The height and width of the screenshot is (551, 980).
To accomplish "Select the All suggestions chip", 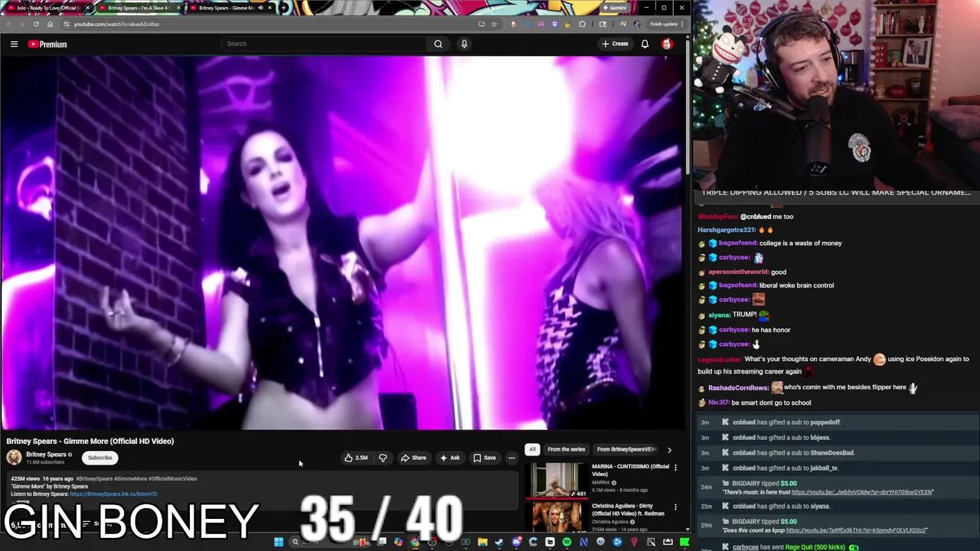I will (532, 449).
